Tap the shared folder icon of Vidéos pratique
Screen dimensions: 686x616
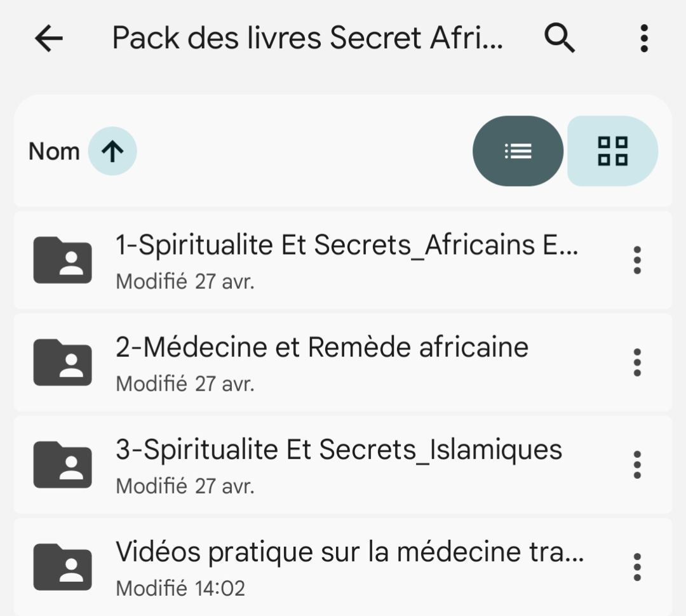pos(62,568)
